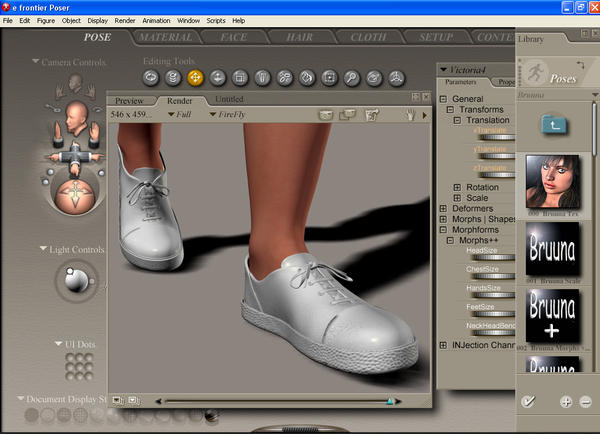
Task: Select the dark Texture Shaded display sphere
Action: (212, 415)
